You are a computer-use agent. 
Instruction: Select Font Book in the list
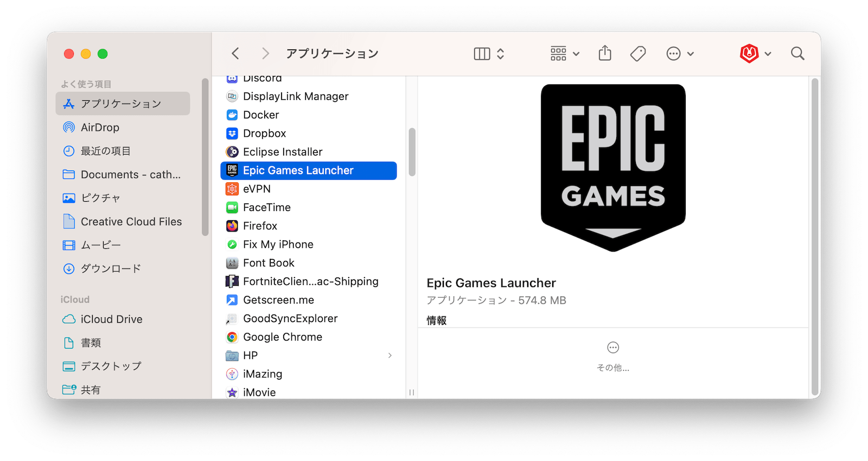(309, 263)
